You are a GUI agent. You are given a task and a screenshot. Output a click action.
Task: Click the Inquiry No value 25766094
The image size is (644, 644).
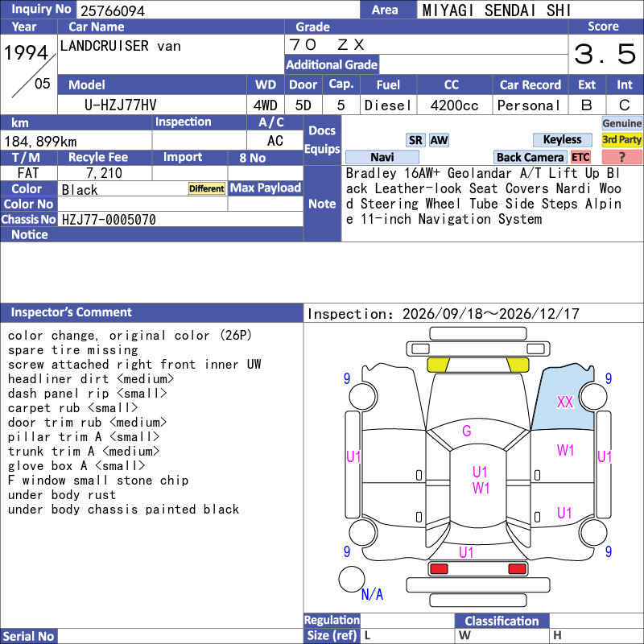[113, 10]
